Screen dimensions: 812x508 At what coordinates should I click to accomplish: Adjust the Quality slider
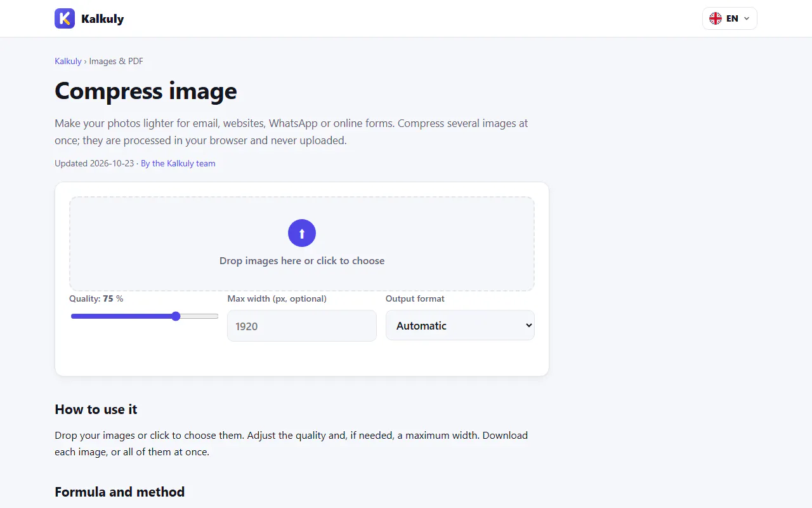pos(145,316)
